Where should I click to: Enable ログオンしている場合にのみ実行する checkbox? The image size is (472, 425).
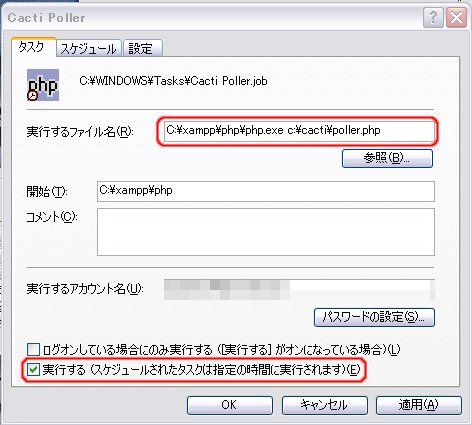(33, 350)
